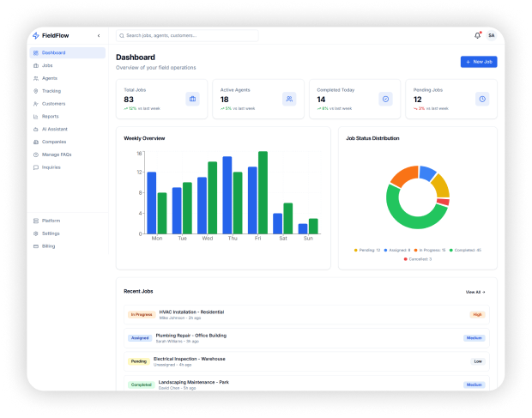Click the Pending Jobs clock icon

[481, 99]
